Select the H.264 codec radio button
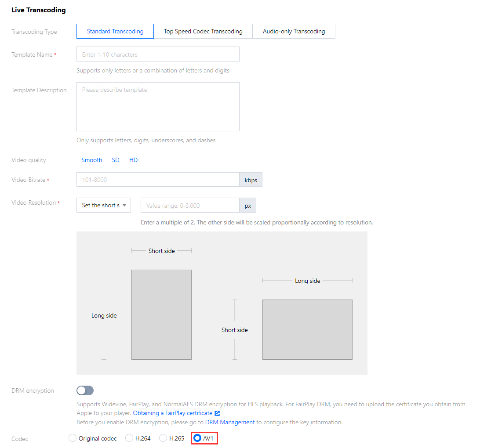The height and width of the screenshot is (448, 480). pos(129,438)
